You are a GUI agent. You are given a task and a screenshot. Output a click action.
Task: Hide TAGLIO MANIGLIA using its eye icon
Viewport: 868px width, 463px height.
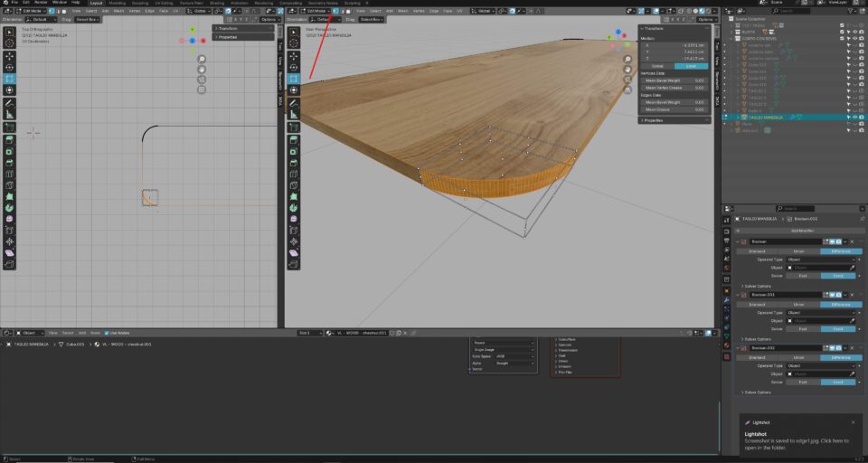[854, 117]
